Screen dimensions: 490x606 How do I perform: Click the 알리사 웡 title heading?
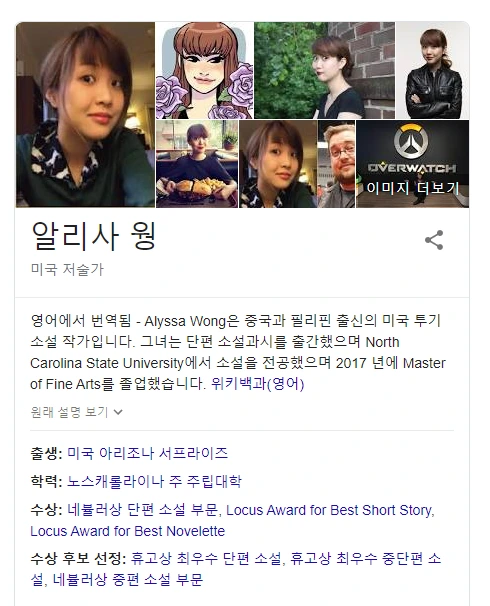coord(94,236)
